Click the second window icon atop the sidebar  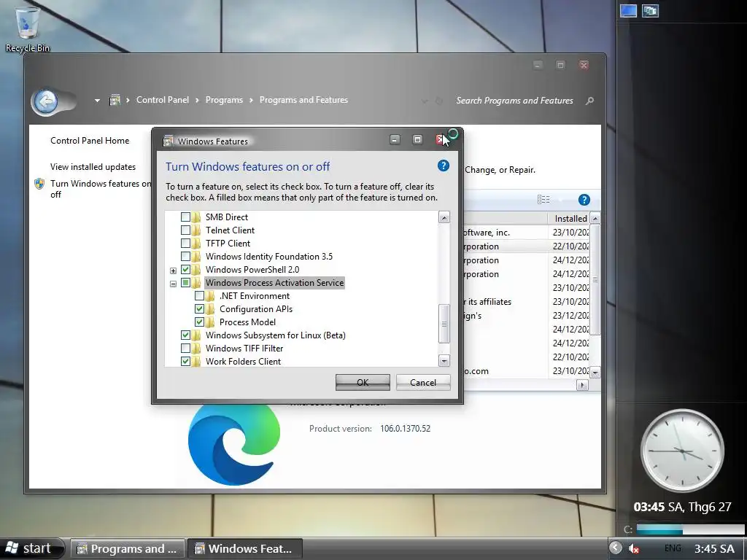tap(650, 10)
